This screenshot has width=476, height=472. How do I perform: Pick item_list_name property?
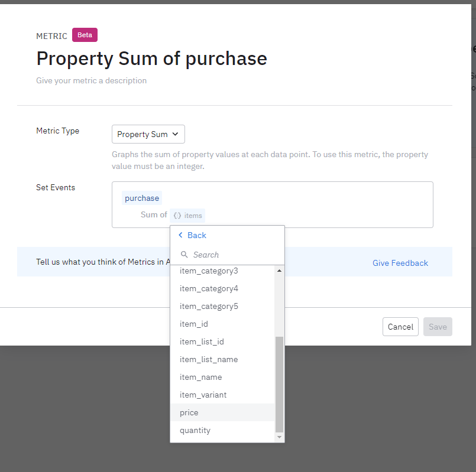(208, 359)
